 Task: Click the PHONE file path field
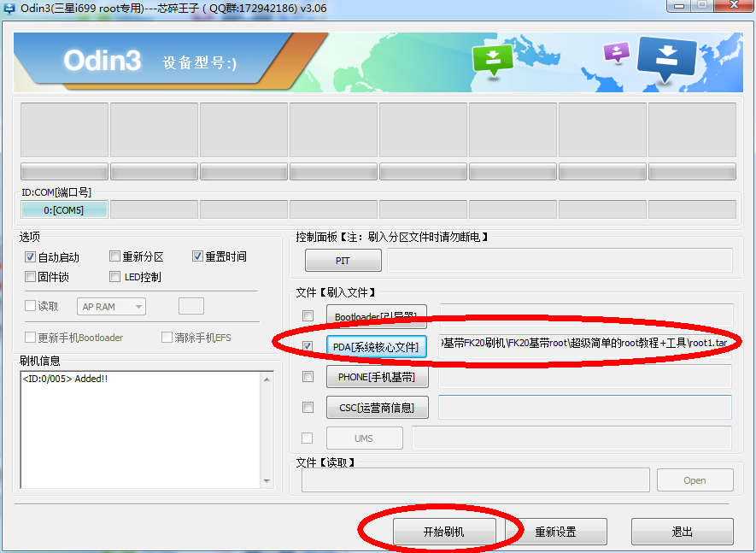tap(585, 376)
